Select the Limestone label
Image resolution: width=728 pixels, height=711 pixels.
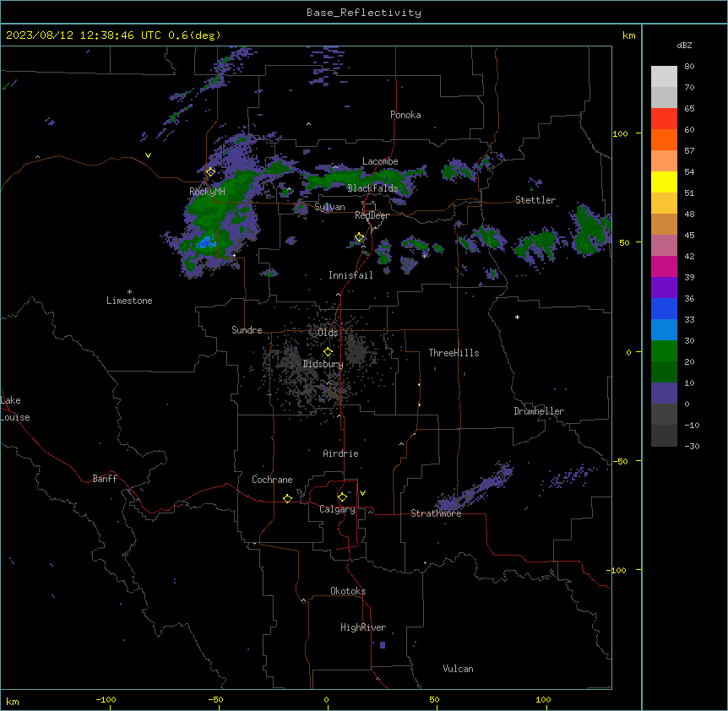[129, 301]
